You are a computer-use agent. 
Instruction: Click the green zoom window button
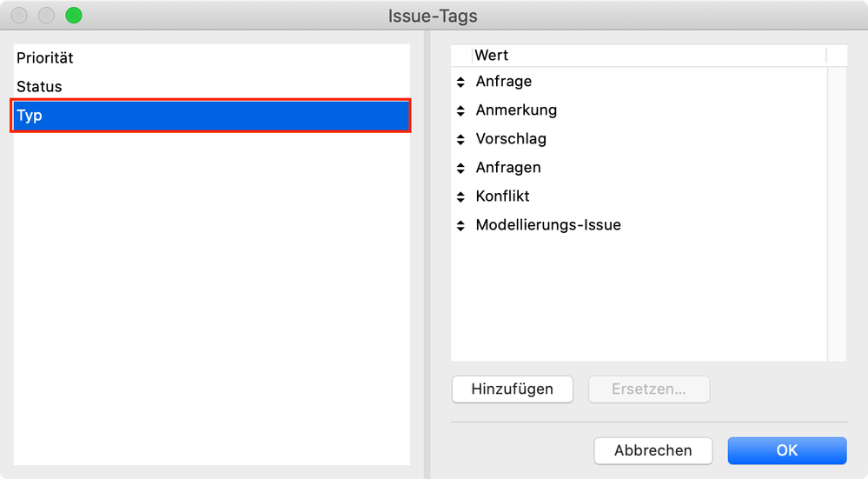point(73,16)
